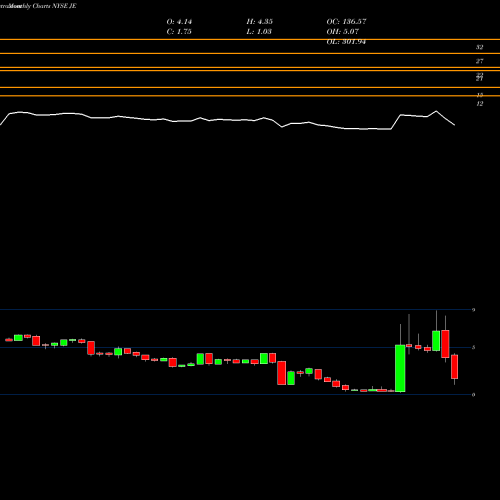Click the high value H: 4.35
This screenshot has width=500, height=500.
point(260,22)
